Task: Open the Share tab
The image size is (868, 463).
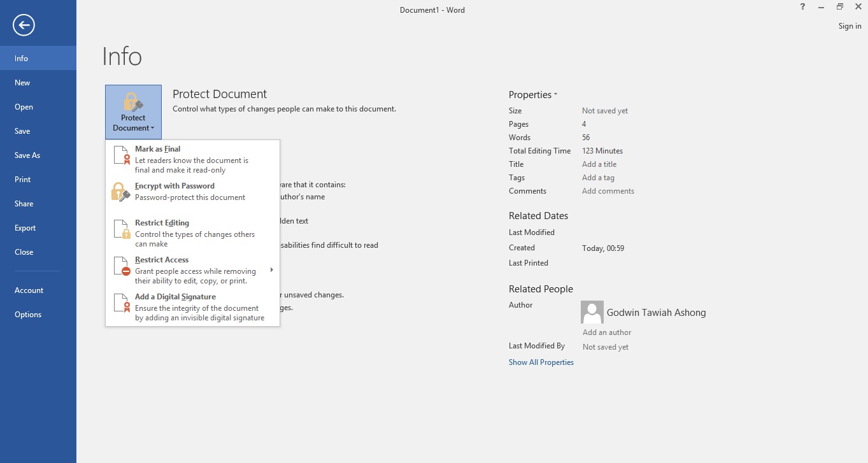Action: pos(38,203)
